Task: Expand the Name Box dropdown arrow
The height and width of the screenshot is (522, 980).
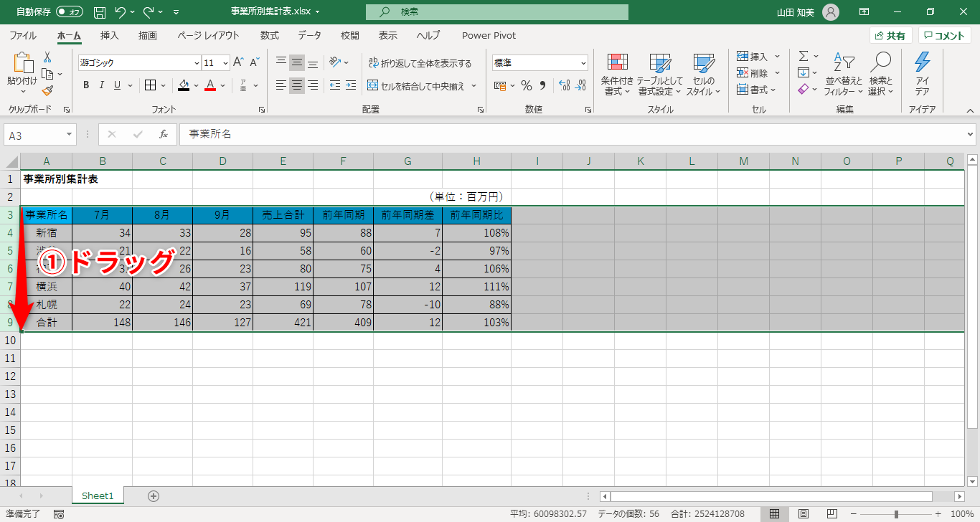Action: pos(70,134)
